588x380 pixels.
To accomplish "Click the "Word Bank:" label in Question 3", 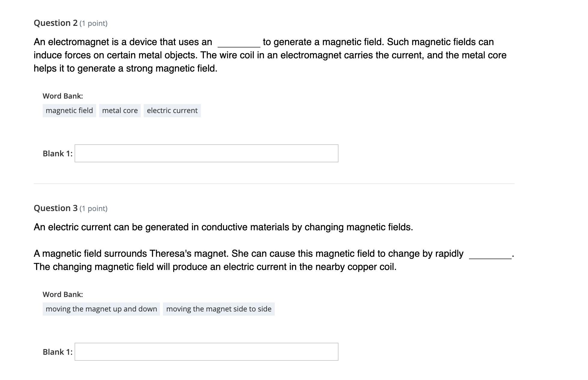I will pyautogui.click(x=63, y=294).
